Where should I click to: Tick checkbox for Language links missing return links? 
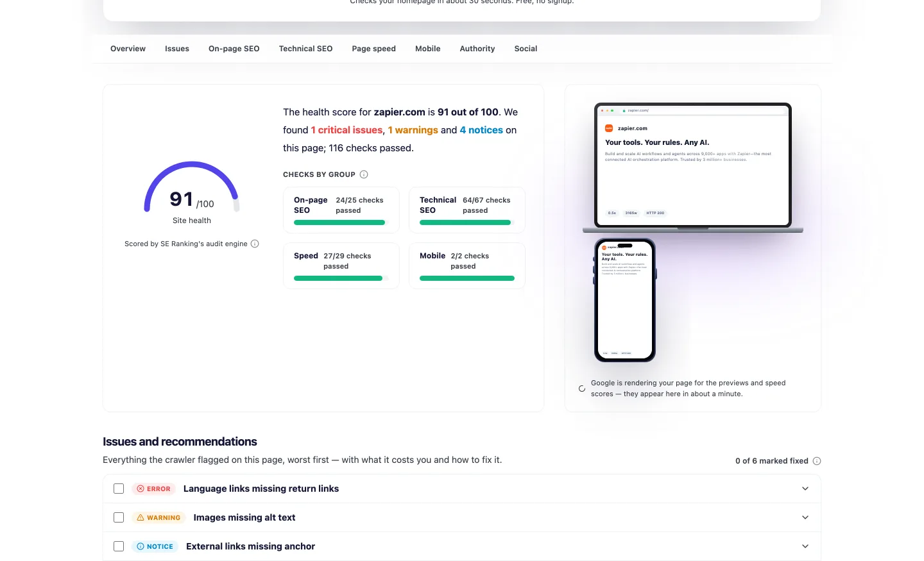click(x=119, y=489)
